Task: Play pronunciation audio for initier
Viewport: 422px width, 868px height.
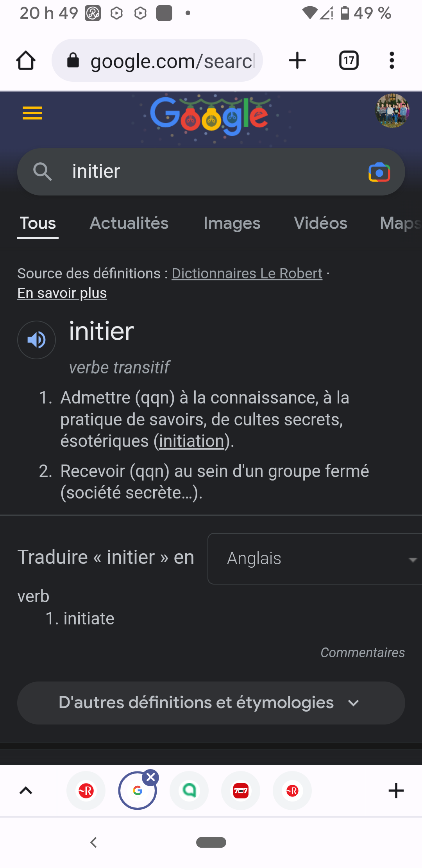Action: coord(36,340)
